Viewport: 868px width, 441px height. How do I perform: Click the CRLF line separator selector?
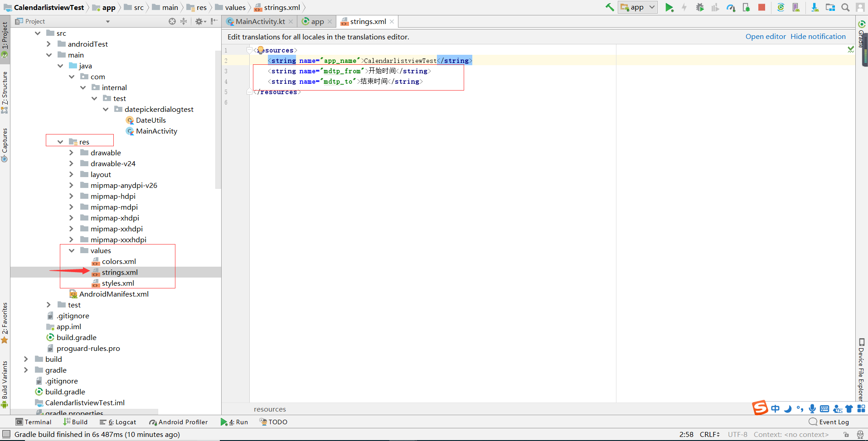click(709, 435)
